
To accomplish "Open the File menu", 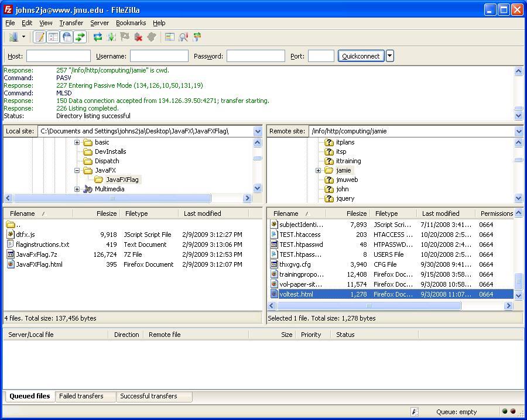I will tap(10, 23).
